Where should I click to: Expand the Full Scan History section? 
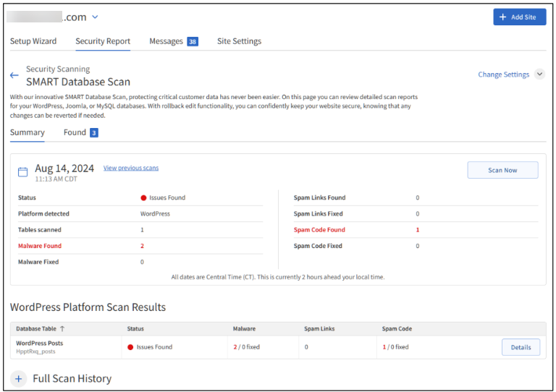click(72, 378)
